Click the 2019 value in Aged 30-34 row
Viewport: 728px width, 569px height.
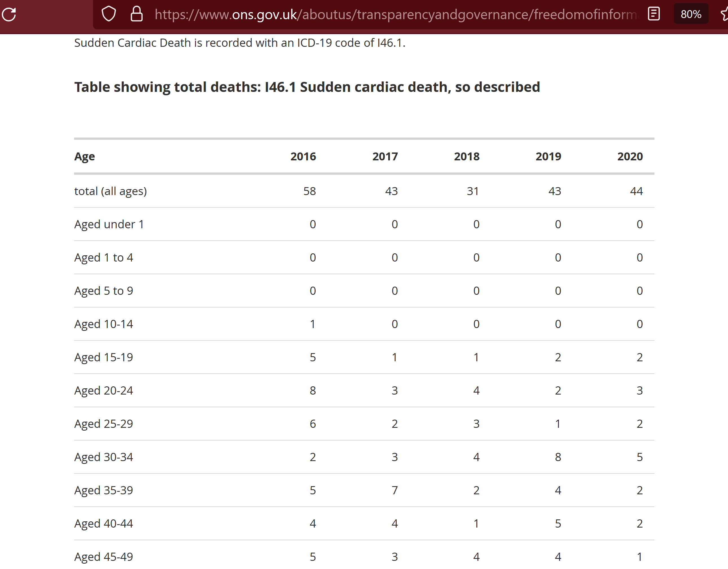pos(558,457)
